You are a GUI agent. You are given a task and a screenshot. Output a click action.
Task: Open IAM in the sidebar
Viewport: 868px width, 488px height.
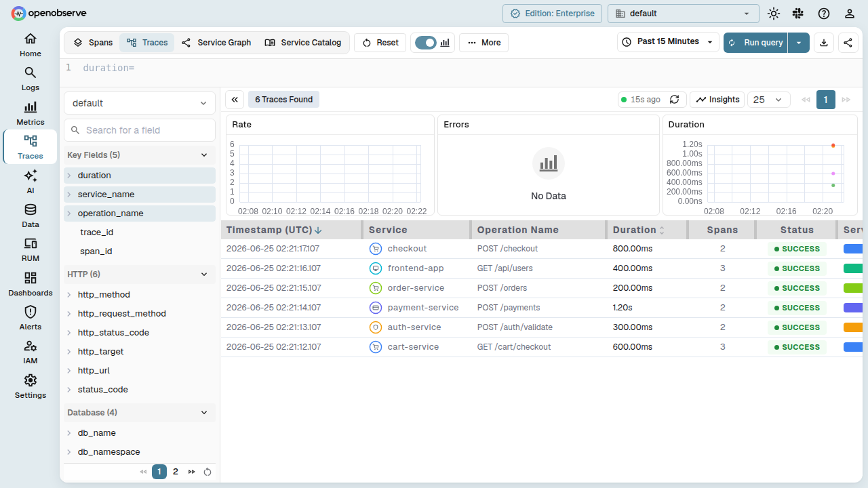30,352
